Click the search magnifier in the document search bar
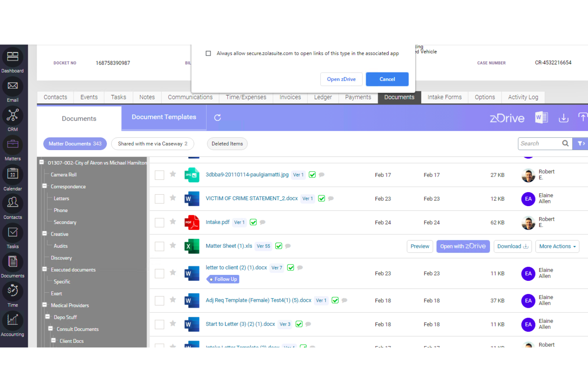The width and height of the screenshot is (588, 392). (x=565, y=143)
